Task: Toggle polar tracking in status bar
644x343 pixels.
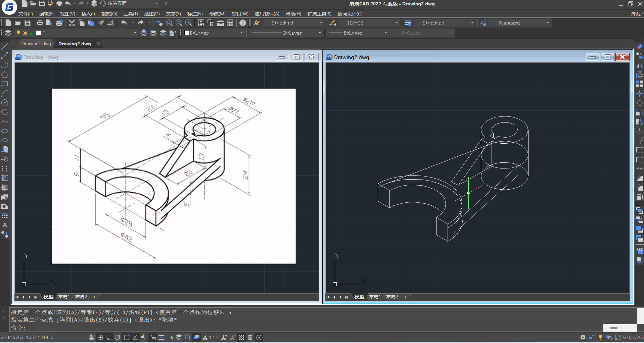Action: [118, 337]
